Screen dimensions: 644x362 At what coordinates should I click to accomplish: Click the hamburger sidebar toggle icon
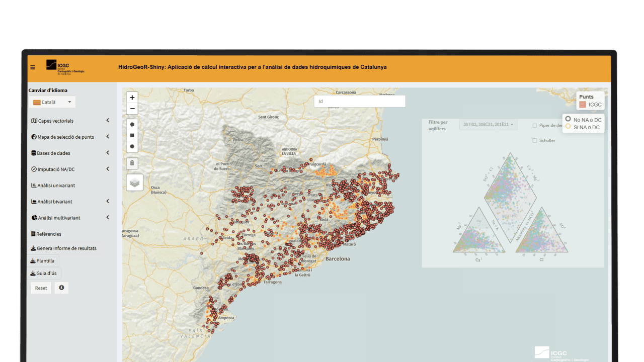point(33,67)
